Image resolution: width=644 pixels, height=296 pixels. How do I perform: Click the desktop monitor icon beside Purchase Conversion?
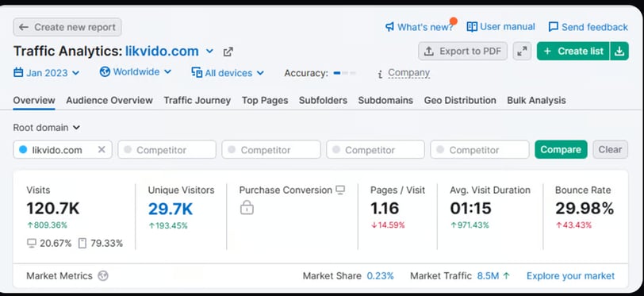click(340, 190)
